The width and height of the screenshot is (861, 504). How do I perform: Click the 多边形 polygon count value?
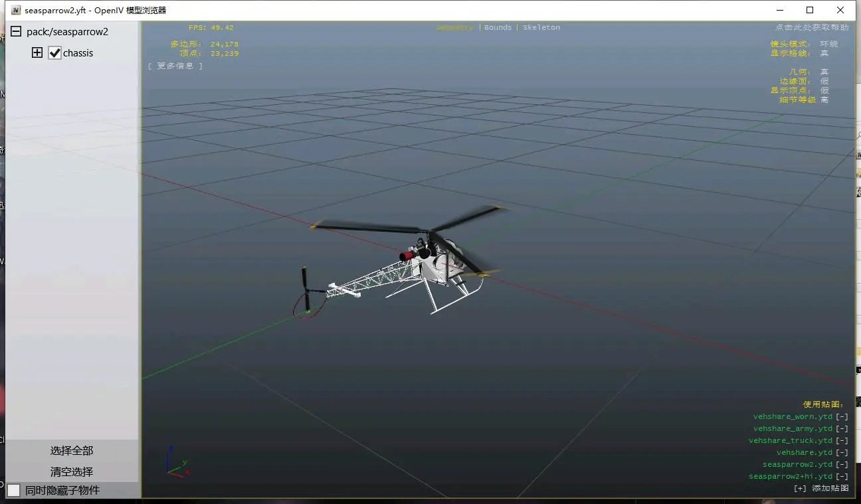tap(225, 44)
